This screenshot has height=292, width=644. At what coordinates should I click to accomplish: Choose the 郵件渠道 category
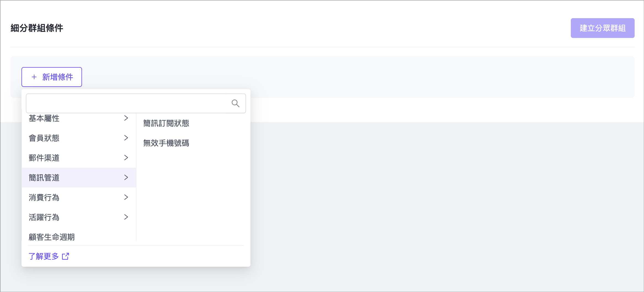(x=44, y=158)
